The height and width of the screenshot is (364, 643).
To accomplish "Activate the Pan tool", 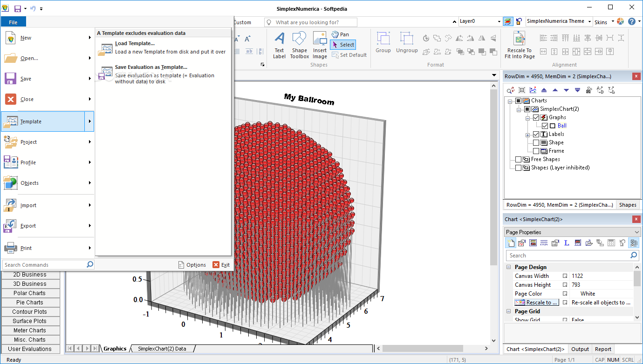I will coord(340,34).
